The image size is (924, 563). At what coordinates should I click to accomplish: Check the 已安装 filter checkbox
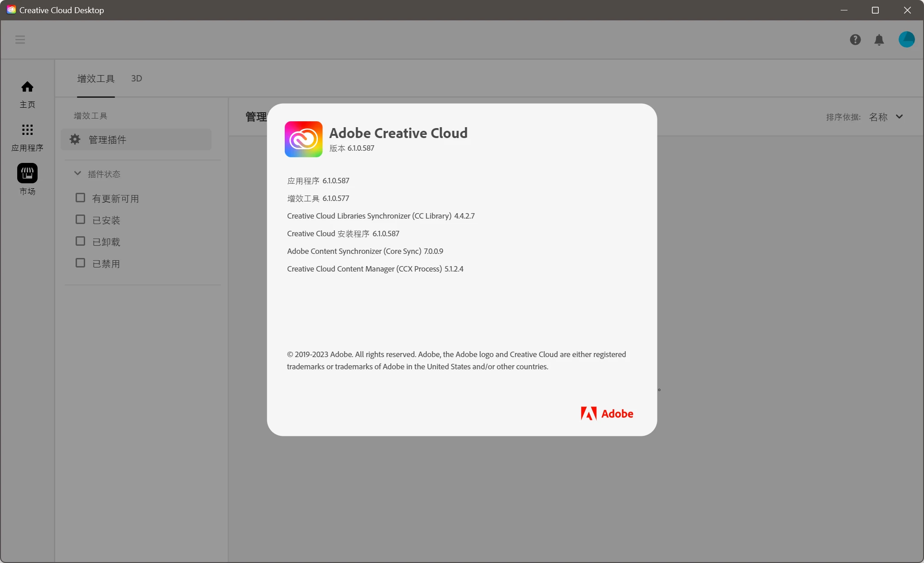[x=80, y=219]
